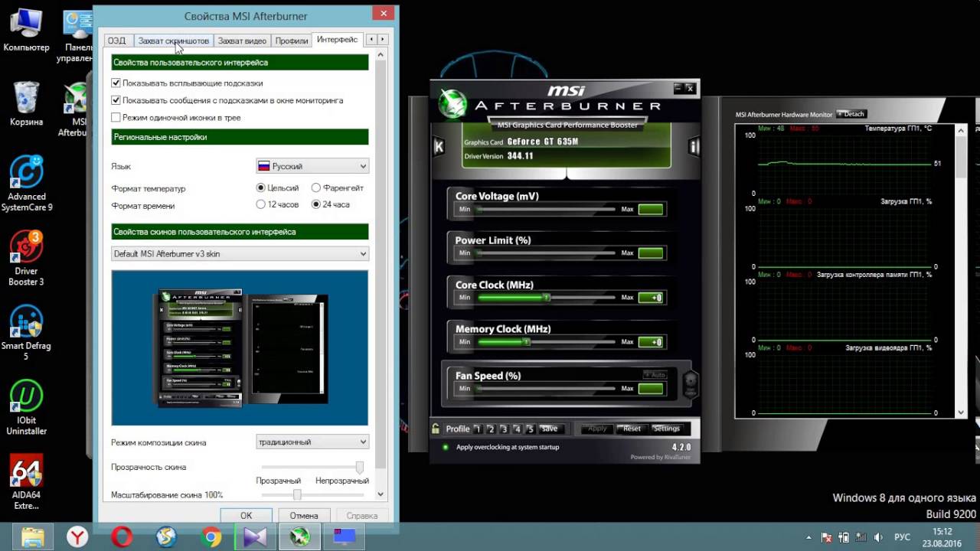Click the Memory Clock (MHz) slider
Image resolution: width=980 pixels, height=551 pixels.
point(546,341)
